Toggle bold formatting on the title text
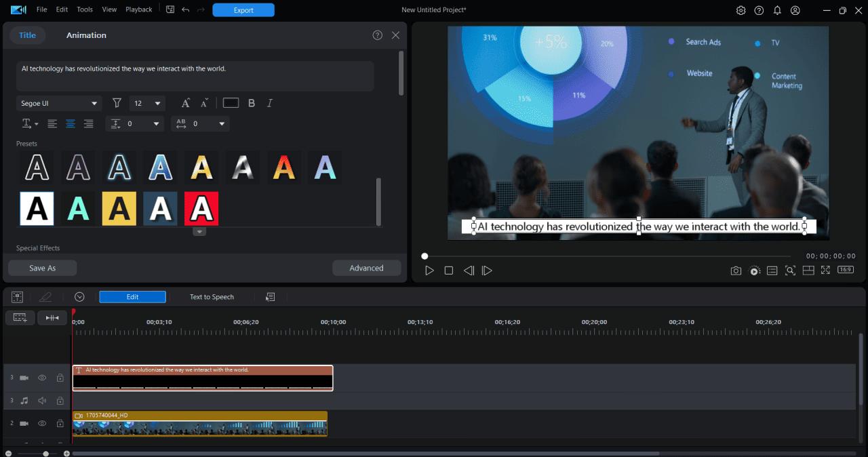 point(252,102)
